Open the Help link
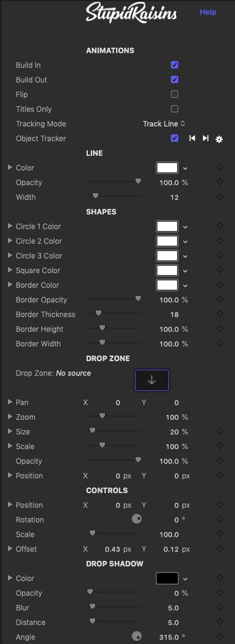235x644 pixels. click(x=208, y=12)
